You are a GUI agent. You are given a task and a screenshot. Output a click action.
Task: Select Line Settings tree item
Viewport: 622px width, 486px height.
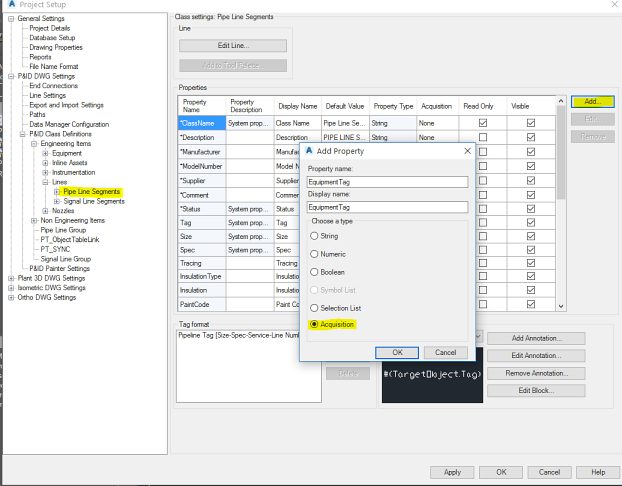tap(48, 95)
